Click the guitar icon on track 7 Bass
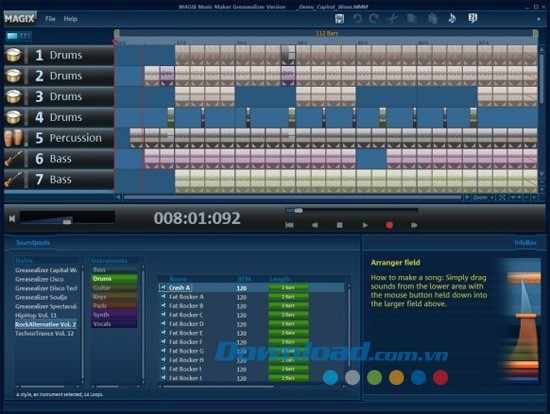Image resolution: width=550 pixels, height=414 pixels. point(13,179)
